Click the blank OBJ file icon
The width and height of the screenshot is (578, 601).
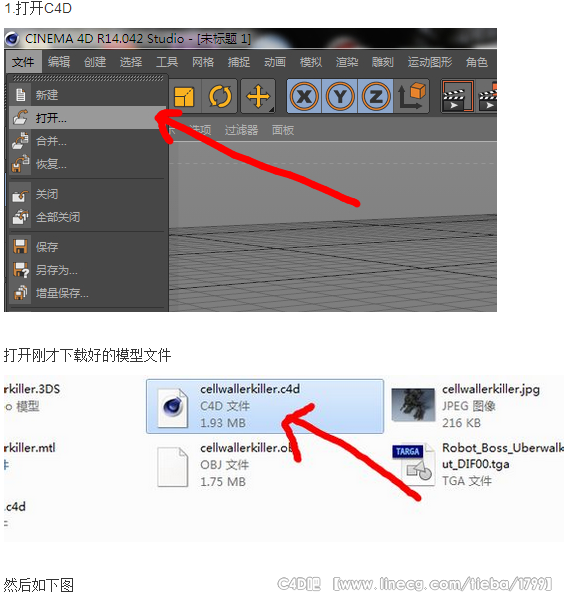pyautogui.click(x=173, y=466)
